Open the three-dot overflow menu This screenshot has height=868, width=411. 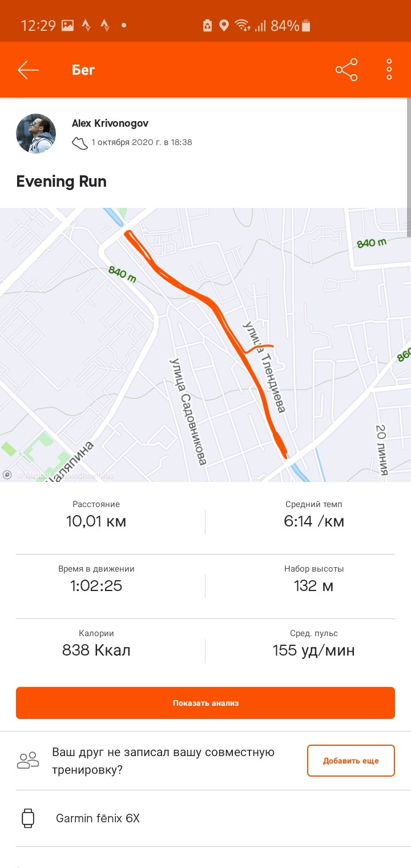click(x=389, y=70)
